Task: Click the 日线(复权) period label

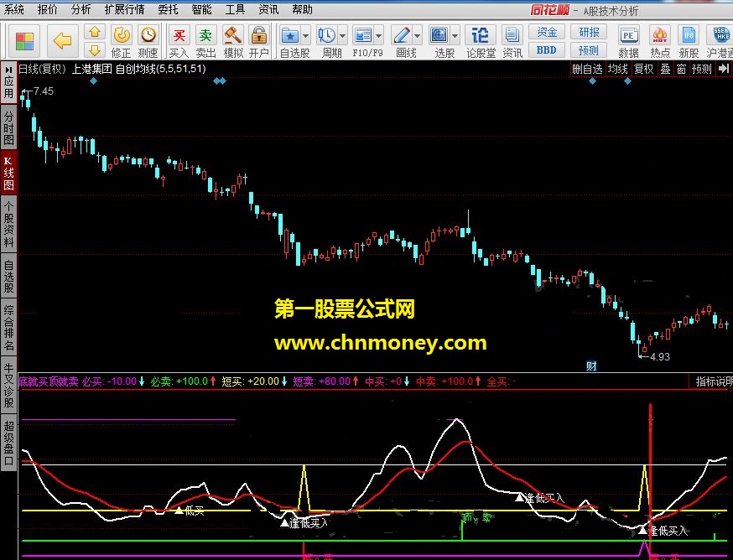Action: 43,69
